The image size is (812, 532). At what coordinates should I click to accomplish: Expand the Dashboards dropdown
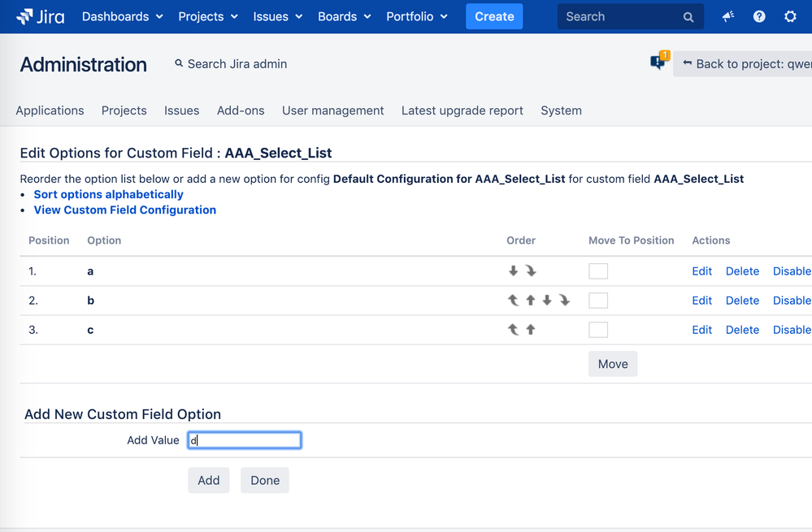[x=123, y=16]
